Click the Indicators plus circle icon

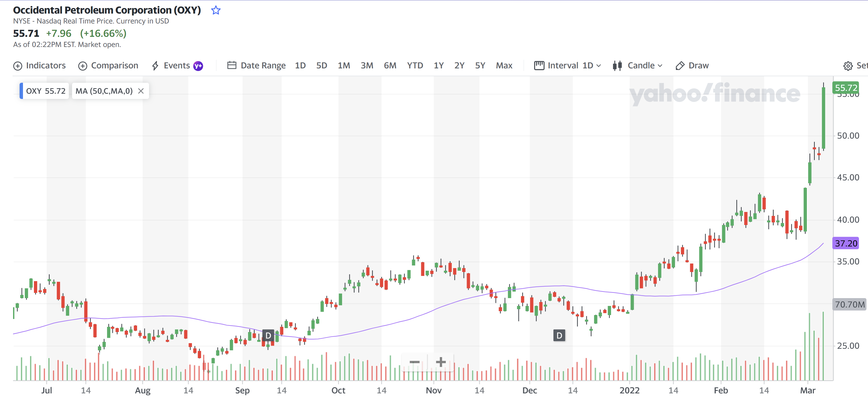click(17, 66)
